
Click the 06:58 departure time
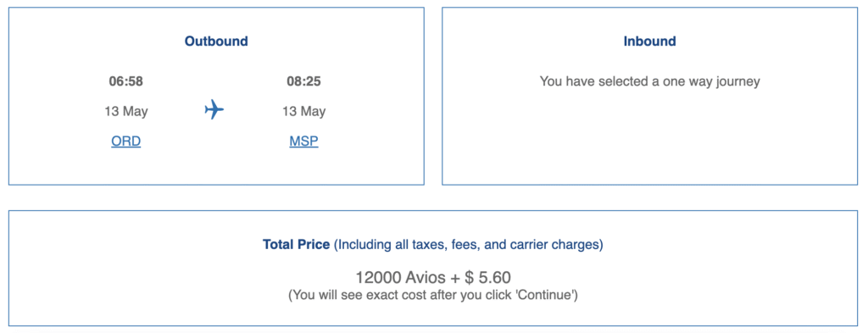click(126, 82)
